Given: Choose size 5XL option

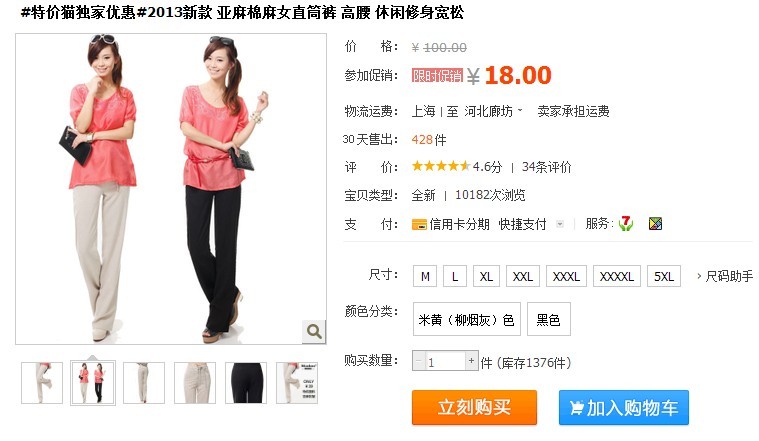Looking at the screenshot, I should coord(664,276).
